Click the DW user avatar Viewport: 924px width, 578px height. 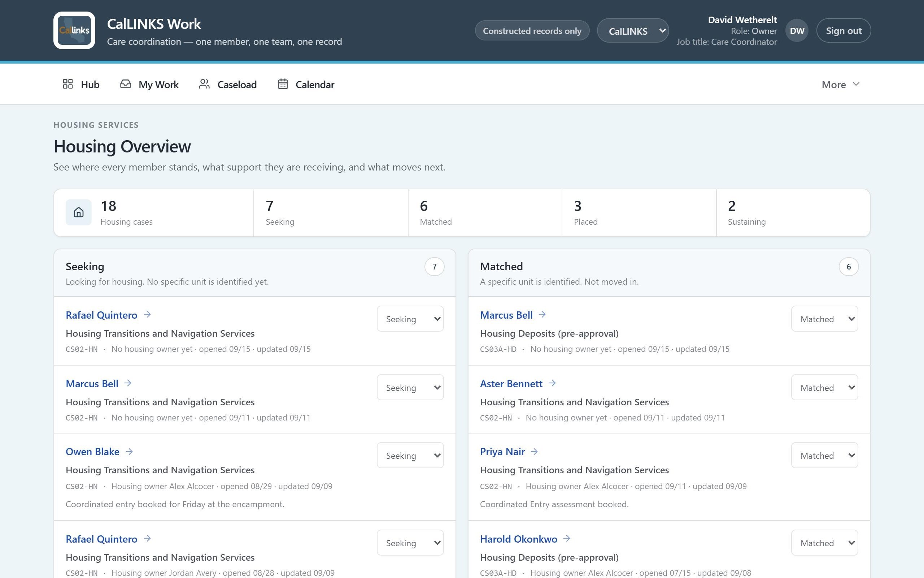coord(797,31)
